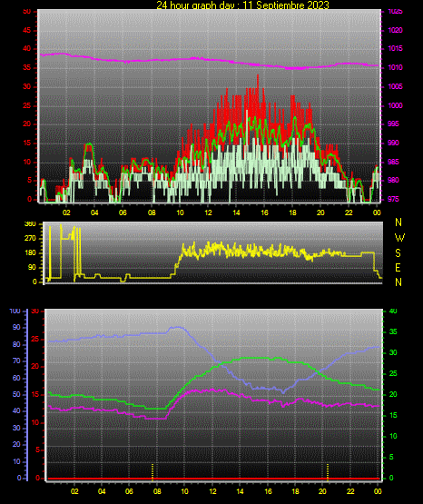
Task: Select the yellow dotted sunset marker near 20
Action: 328,472
